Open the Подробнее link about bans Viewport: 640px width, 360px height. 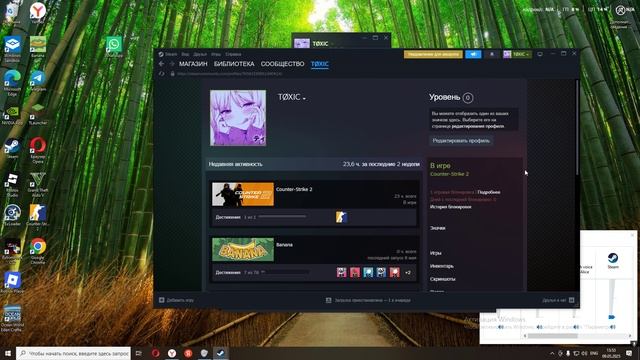488,192
